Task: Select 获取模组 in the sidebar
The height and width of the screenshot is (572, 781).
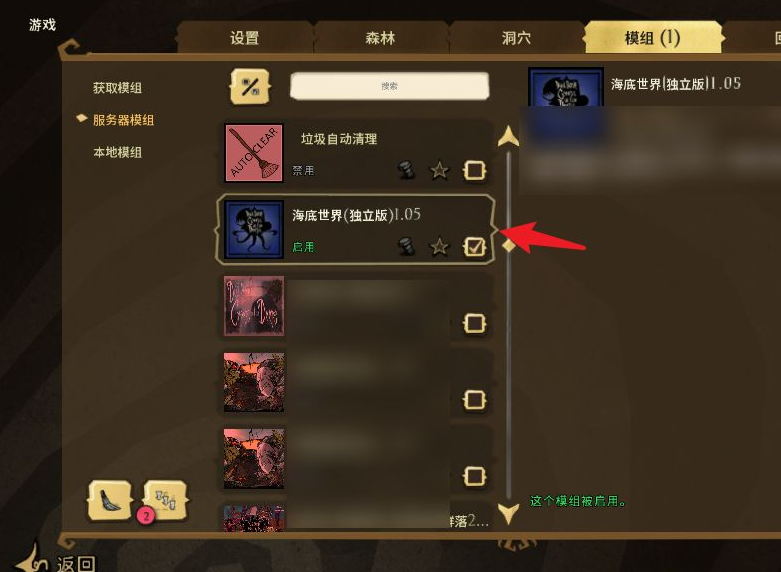Action: point(118,88)
